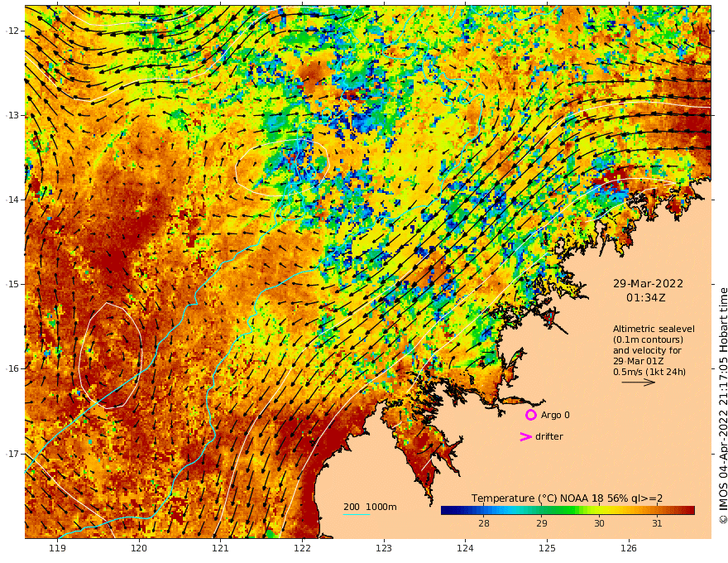Click the temperature color scale bar
Viewport: 728px width, 563px height.
click(x=568, y=511)
